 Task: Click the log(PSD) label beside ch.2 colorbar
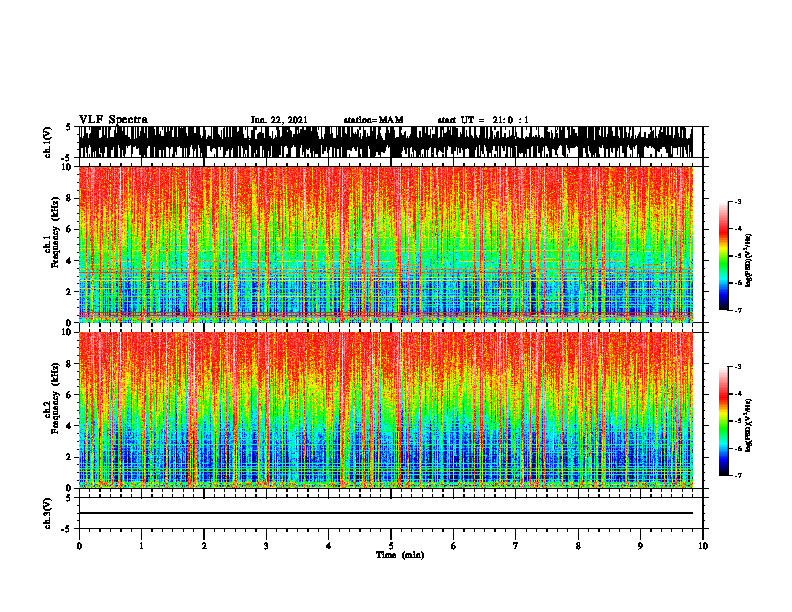[x=749, y=426]
